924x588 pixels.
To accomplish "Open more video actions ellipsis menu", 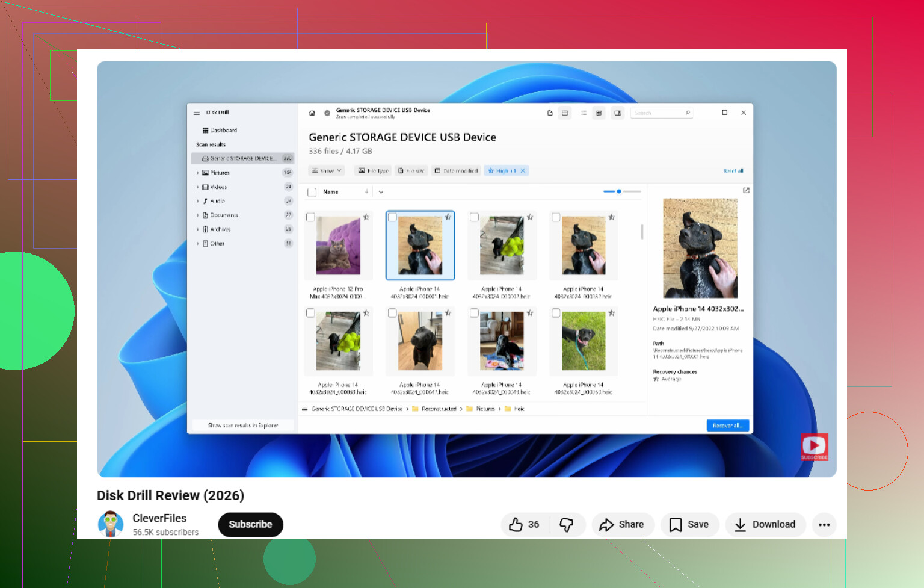I will [824, 525].
